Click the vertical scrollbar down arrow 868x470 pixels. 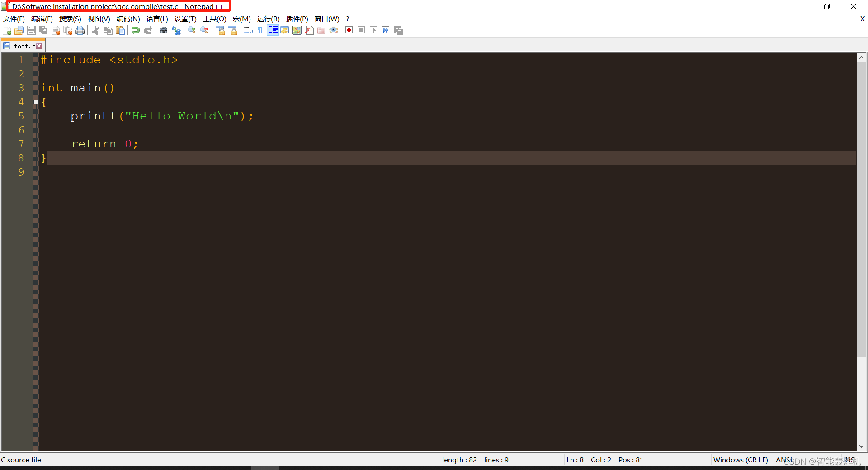point(862,446)
